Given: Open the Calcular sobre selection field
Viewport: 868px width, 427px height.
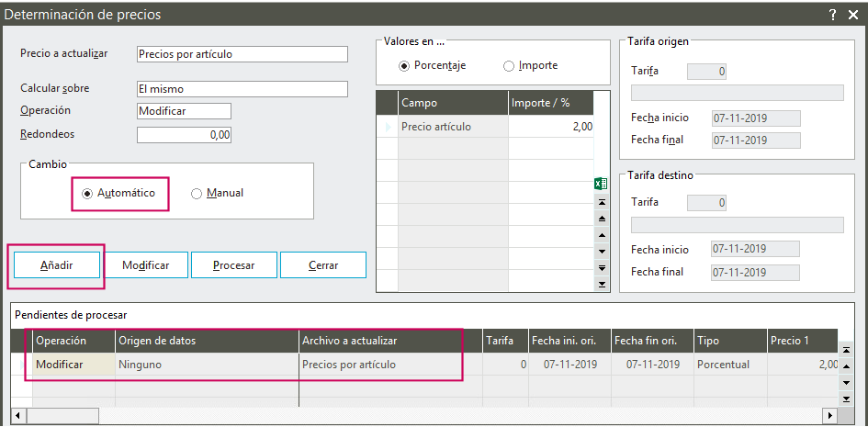Looking at the screenshot, I should 242,89.
